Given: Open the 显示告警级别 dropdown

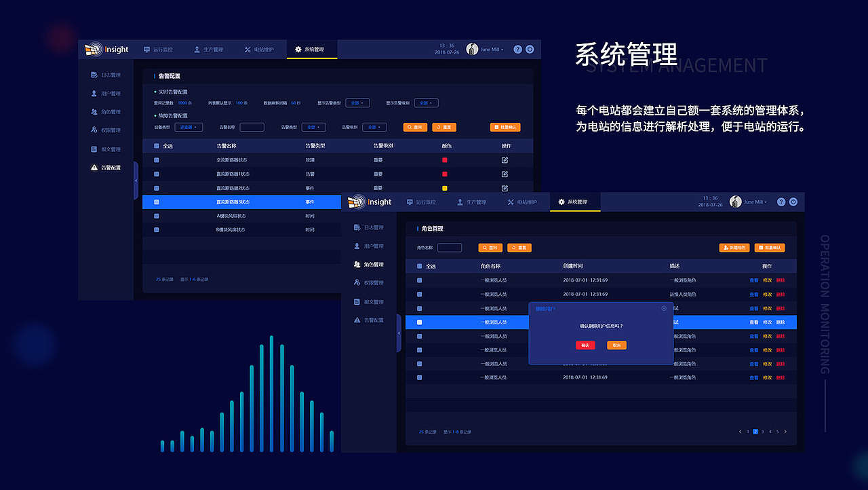Looking at the screenshot, I should tap(427, 103).
